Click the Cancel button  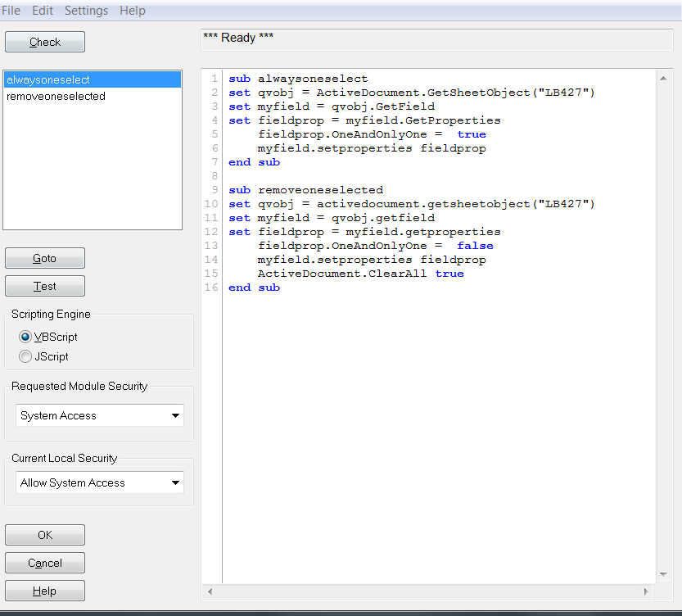pyautogui.click(x=45, y=563)
